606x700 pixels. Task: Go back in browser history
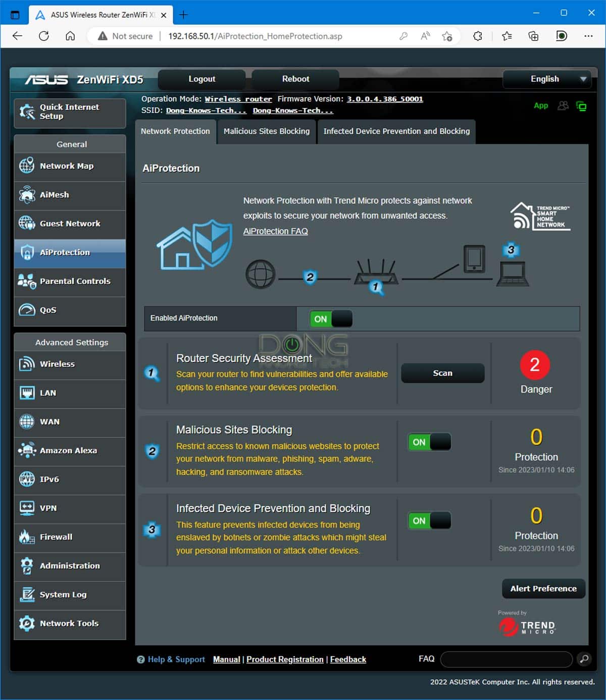[18, 36]
